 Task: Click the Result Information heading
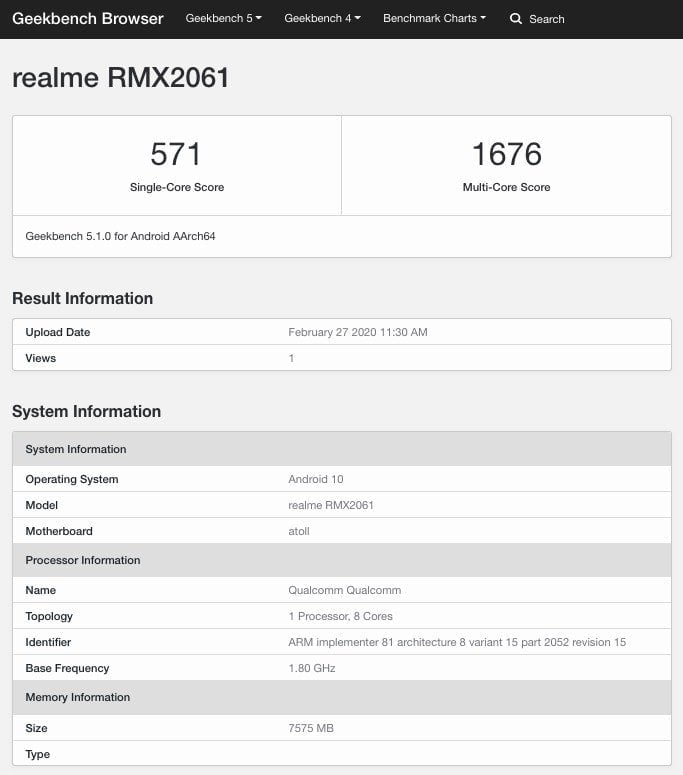82,298
